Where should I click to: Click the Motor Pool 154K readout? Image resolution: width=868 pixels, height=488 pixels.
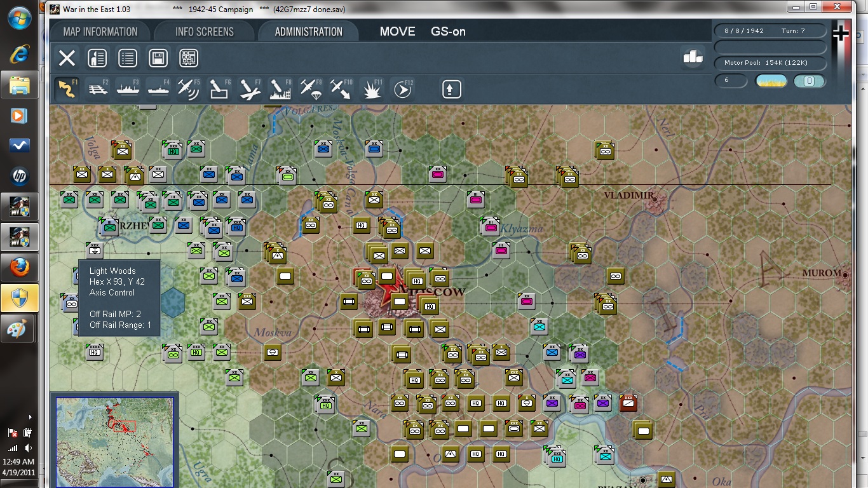coord(770,63)
